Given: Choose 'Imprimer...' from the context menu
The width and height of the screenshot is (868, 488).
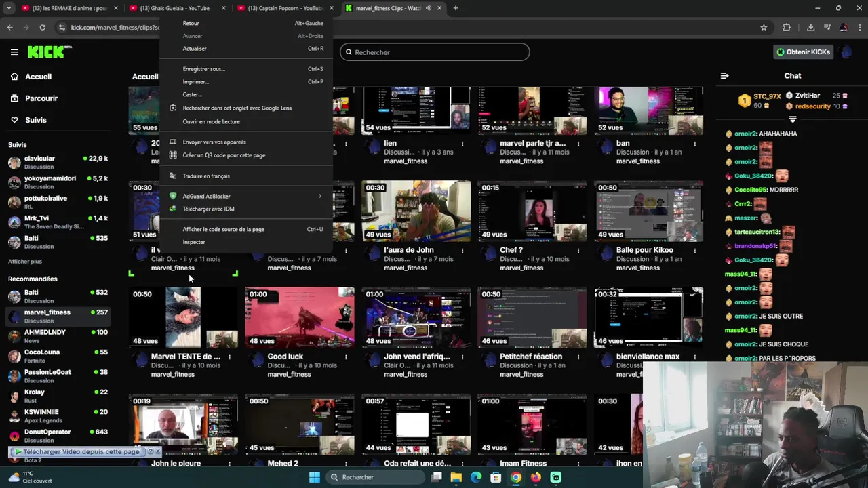Looking at the screenshot, I should click(246, 82).
